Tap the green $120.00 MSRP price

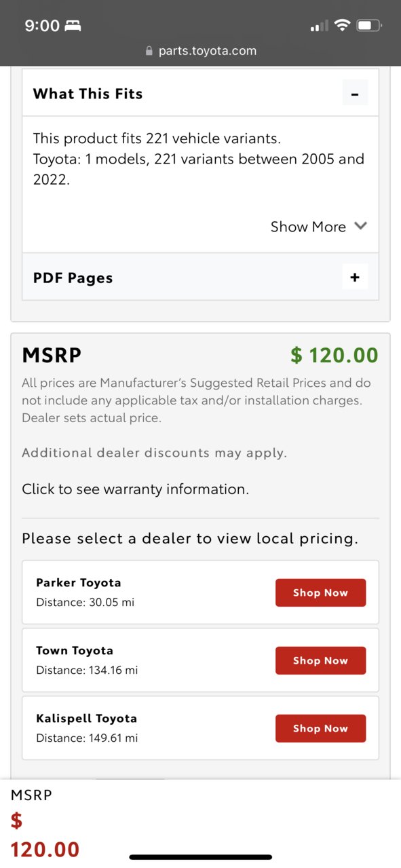pos(335,355)
